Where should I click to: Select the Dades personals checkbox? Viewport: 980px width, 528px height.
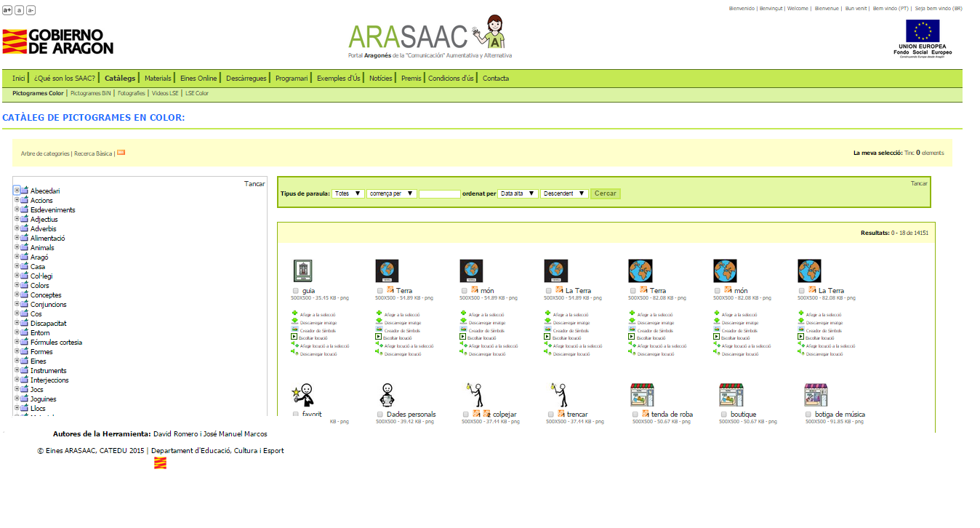pos(380,415)
